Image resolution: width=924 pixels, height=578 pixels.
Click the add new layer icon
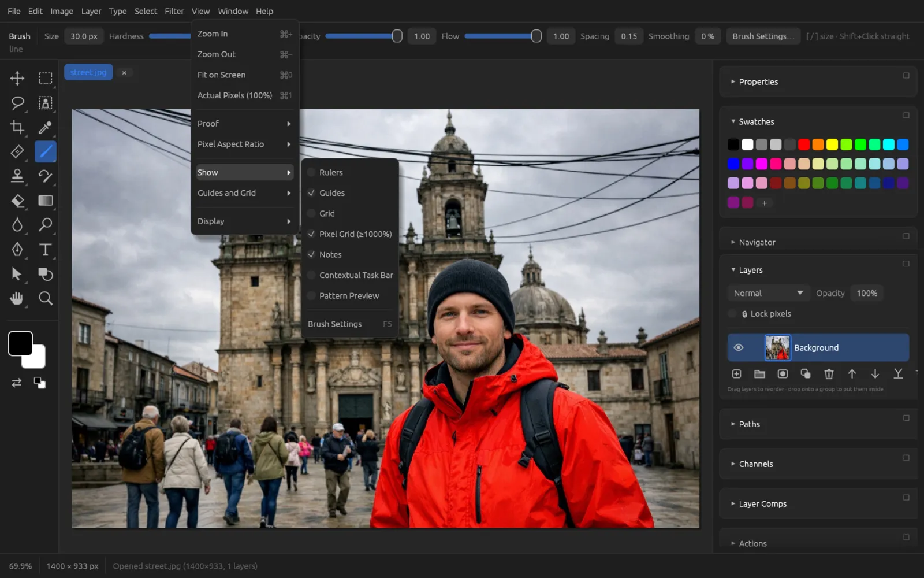(x=736, y=374)
